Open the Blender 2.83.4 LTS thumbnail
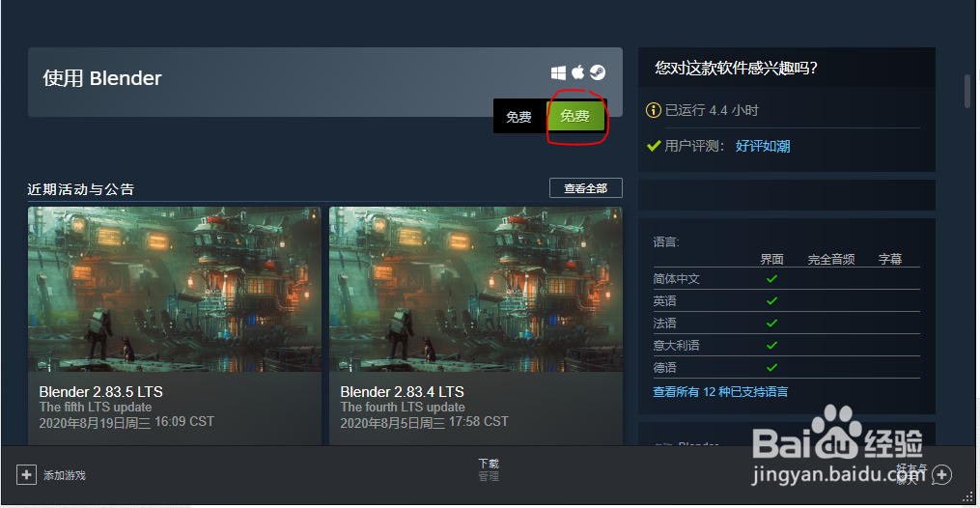The width and height of the screenshot is (980, 508). point(476,290)
